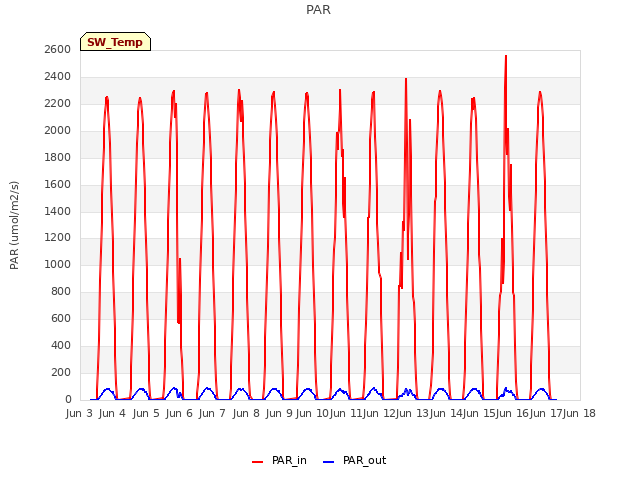640x480 pixels.
Task: Click the Jun 4 x-axis label
Action: tap(112, 413)
